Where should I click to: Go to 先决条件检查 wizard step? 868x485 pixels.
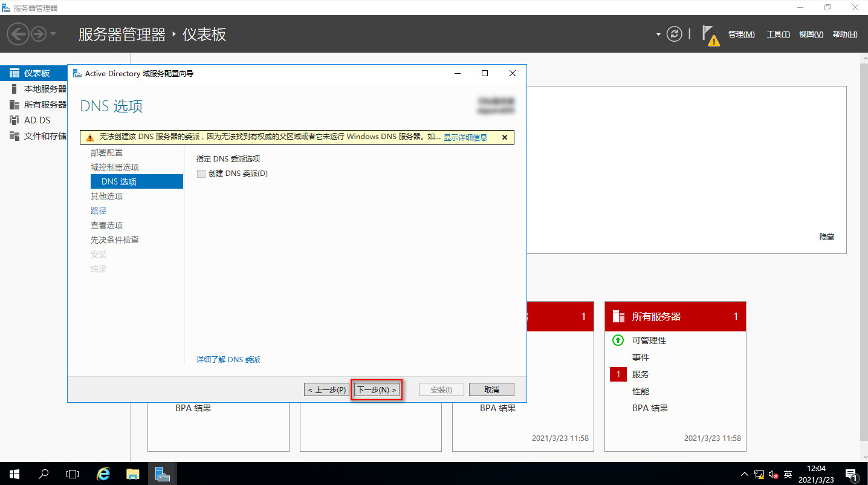pyautogui.click(x=115, y=239)
